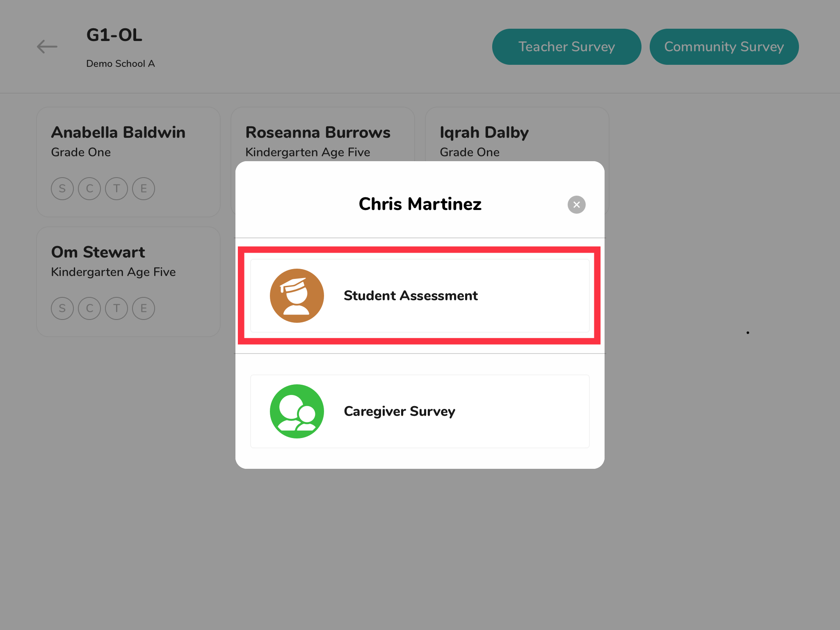Screen dimensions: 840x630
Task: Open Om Stewart's student name
Action: point(98,252)
